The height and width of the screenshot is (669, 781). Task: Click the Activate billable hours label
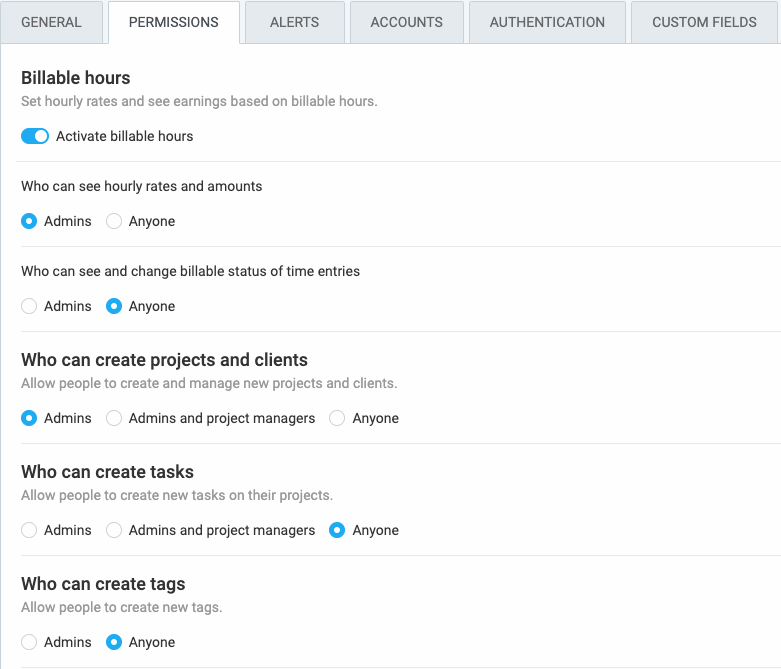click(x=125, y=136)
